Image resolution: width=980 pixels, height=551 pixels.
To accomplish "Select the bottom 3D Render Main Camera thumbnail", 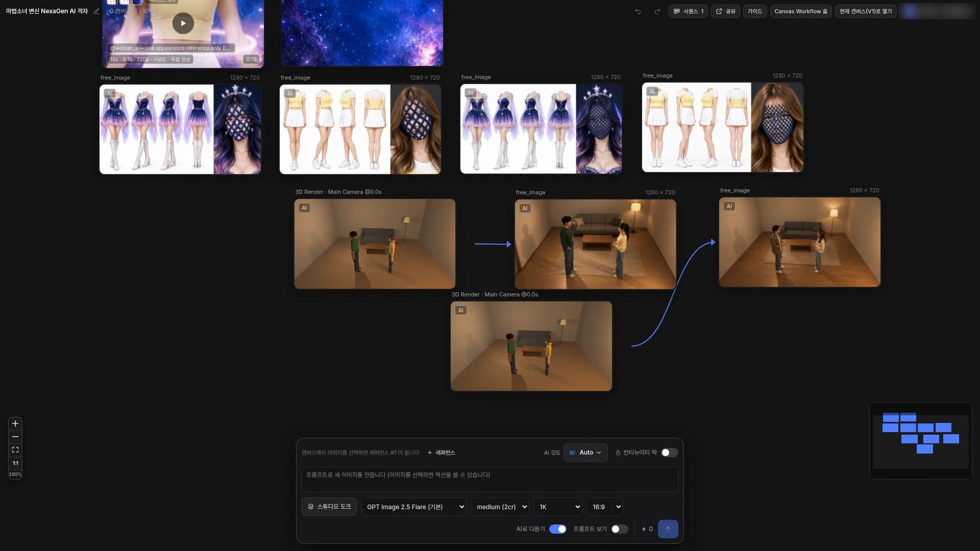I will coord(531,346).
